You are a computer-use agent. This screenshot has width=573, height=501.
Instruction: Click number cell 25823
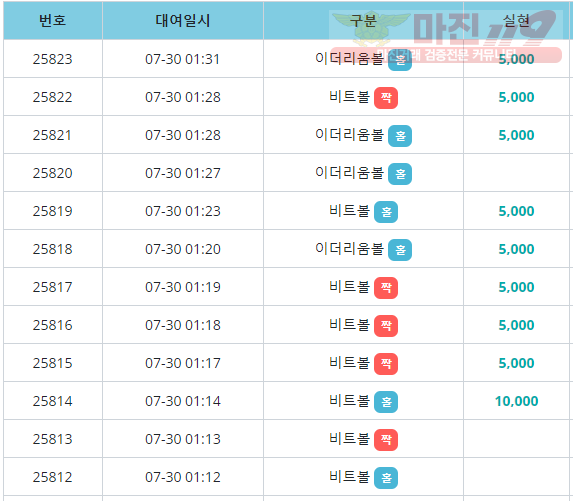tap(53, 59)
